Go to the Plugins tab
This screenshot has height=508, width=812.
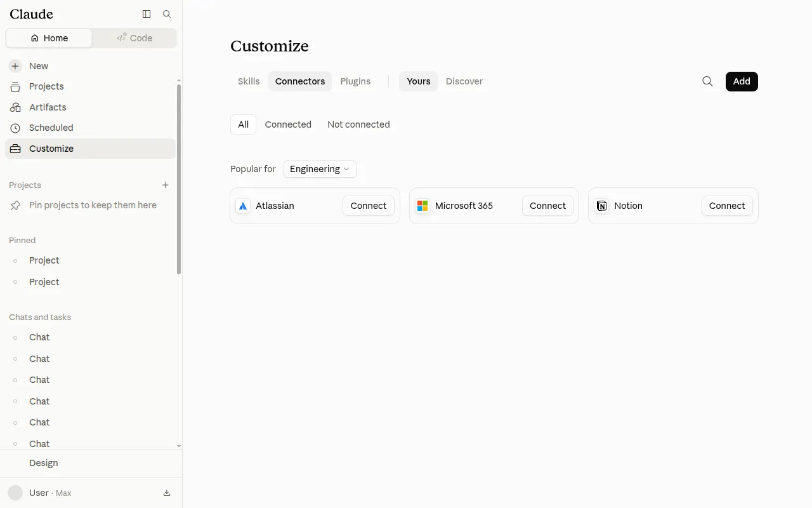pyautogui.click(x=355, y=81)
